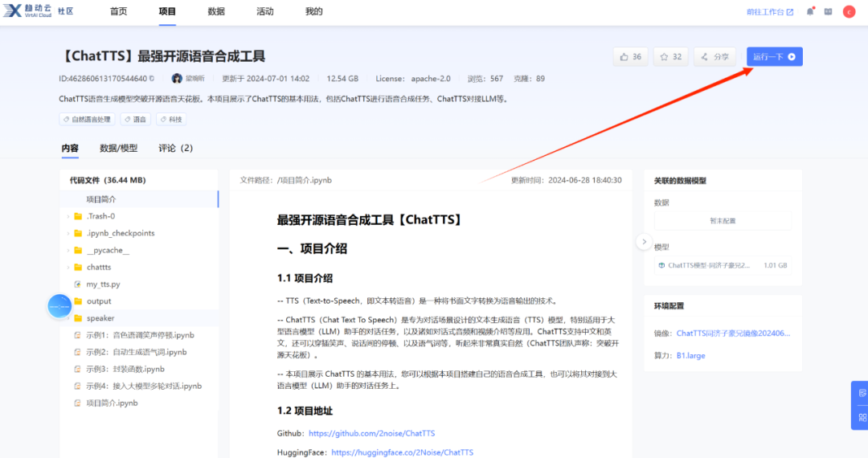868x458 pixels.
Task: Open the my_tts.py file
Action: [x=103, y=284]
